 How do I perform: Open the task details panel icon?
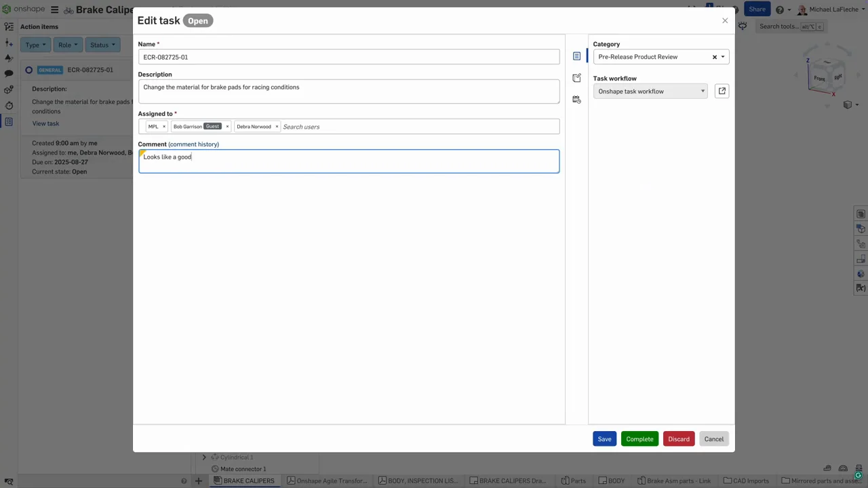[576, 56]
